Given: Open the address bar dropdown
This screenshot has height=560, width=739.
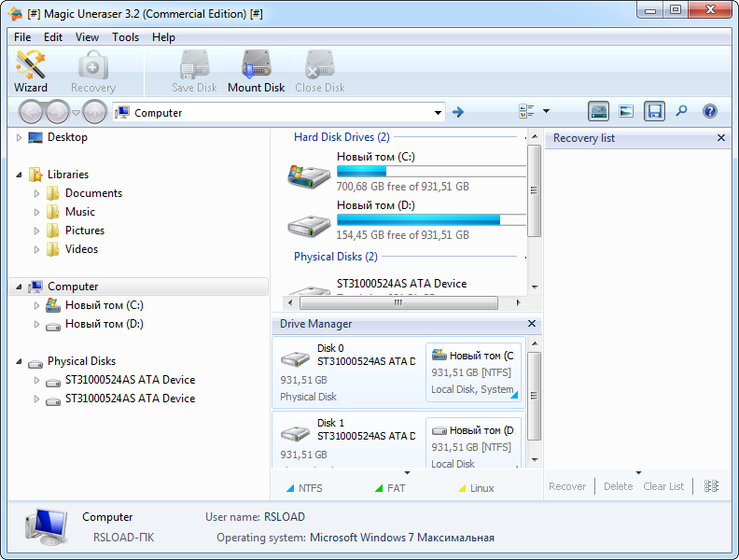Looking at the screenshot, I should click(x=438, y=113).
